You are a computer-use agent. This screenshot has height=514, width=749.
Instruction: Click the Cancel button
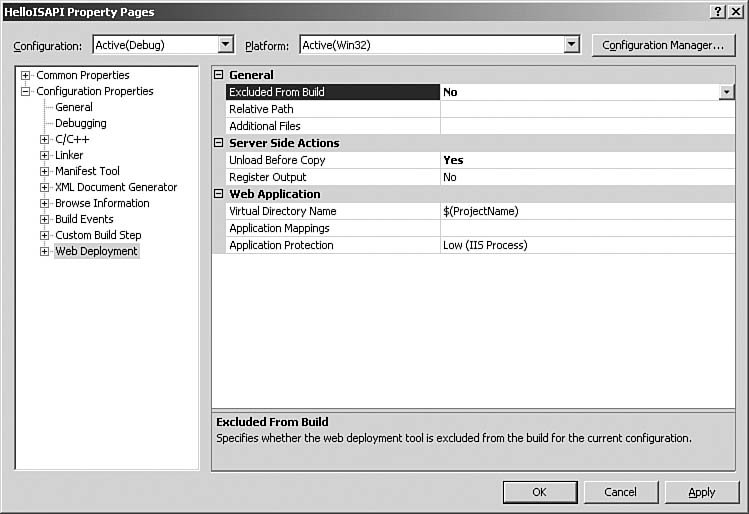[621, 492]
